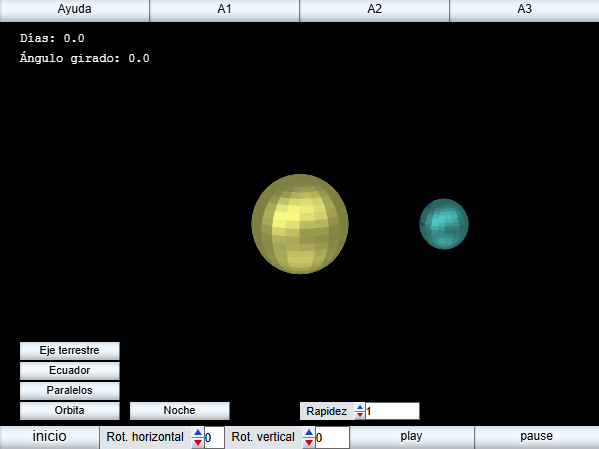Click the Rapidez value field
The image size is (599, 449).
392,411
